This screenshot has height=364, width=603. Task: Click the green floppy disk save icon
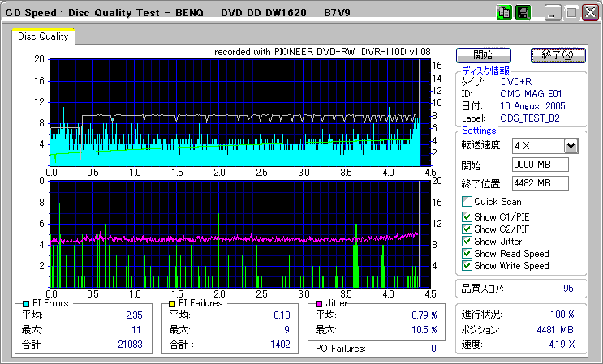click(x=523, y=12)
